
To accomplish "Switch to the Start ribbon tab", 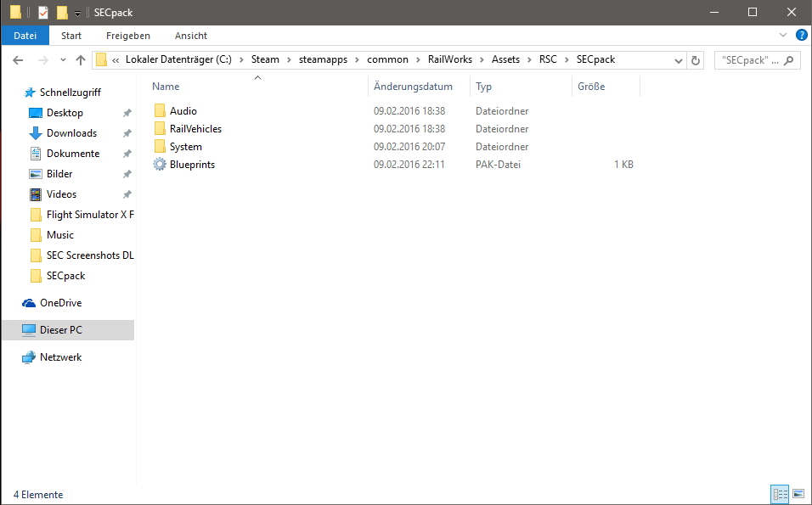I will 71,35.
